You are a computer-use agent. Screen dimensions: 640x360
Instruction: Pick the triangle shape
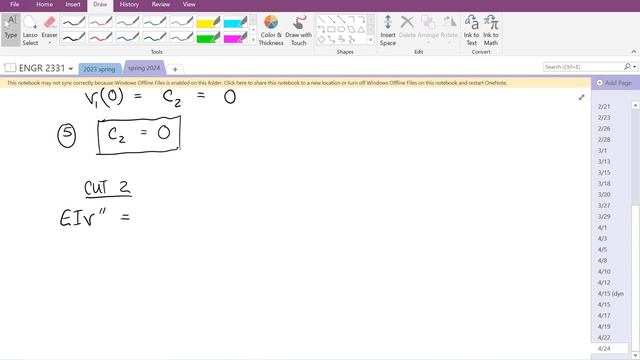pyautogui.click(x=361, y=29)
